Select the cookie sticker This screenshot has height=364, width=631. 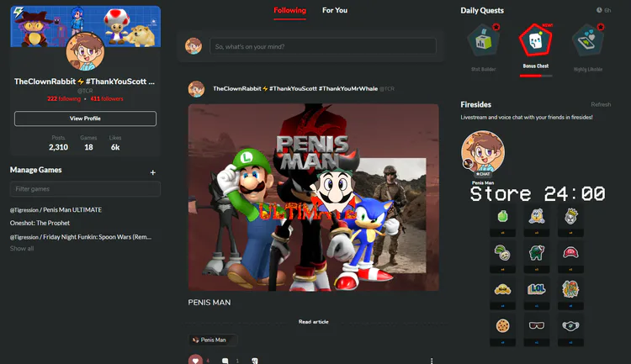pyautogui.click(x=502, y=325)
